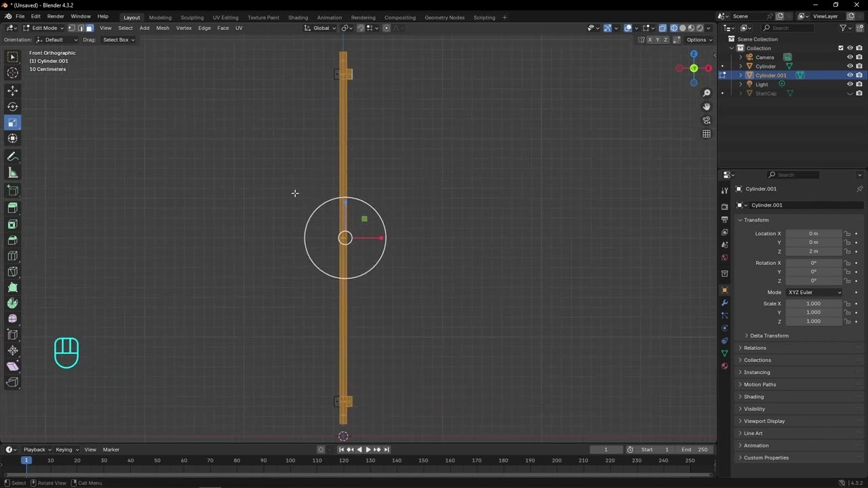The width and height of the screenshot is (868, 488).
Task: Select the Rotate tool in the toolbar
Action: [x=13, y=106]
